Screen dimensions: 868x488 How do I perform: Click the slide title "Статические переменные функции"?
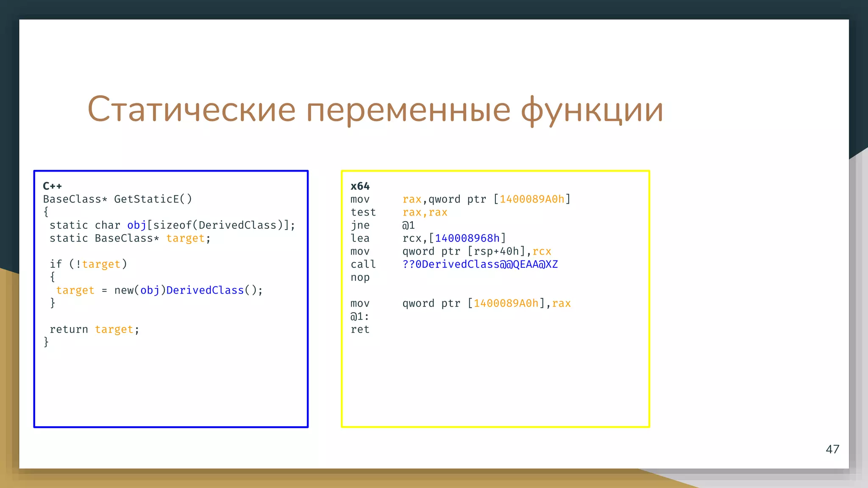pos(375,110)
